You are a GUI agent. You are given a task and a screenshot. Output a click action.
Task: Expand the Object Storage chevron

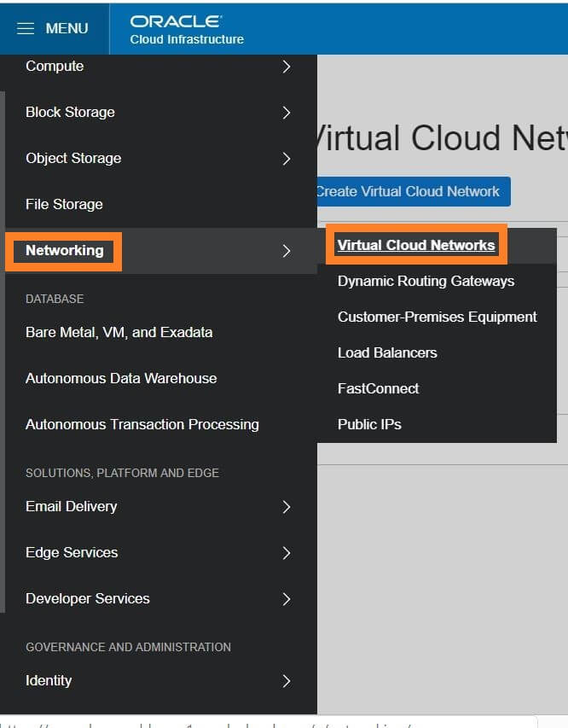pos(287,159)
